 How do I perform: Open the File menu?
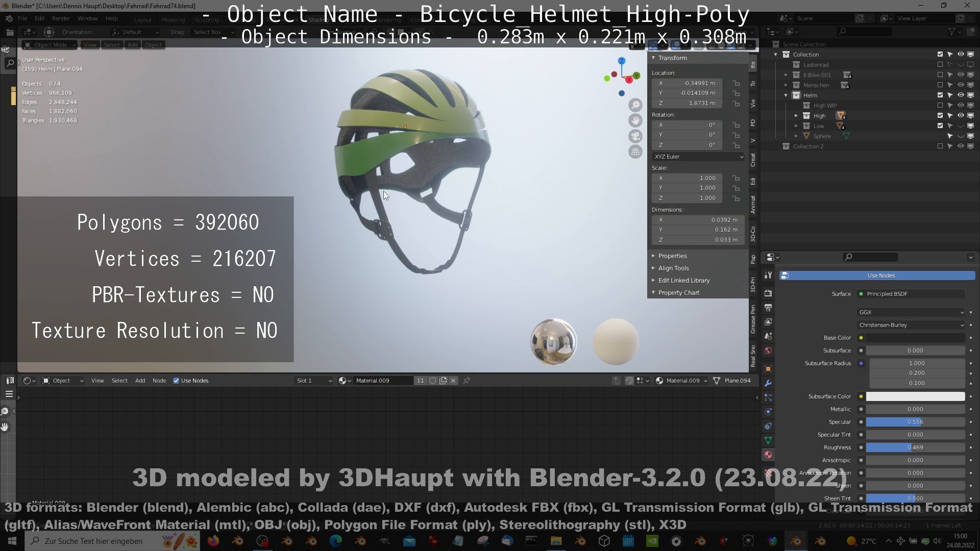(22, 18)
